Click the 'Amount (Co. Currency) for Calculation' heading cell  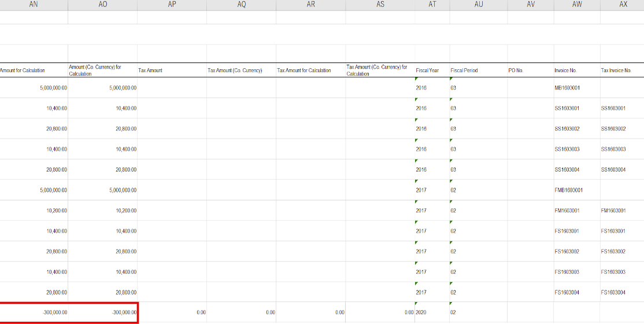[103, 70]
